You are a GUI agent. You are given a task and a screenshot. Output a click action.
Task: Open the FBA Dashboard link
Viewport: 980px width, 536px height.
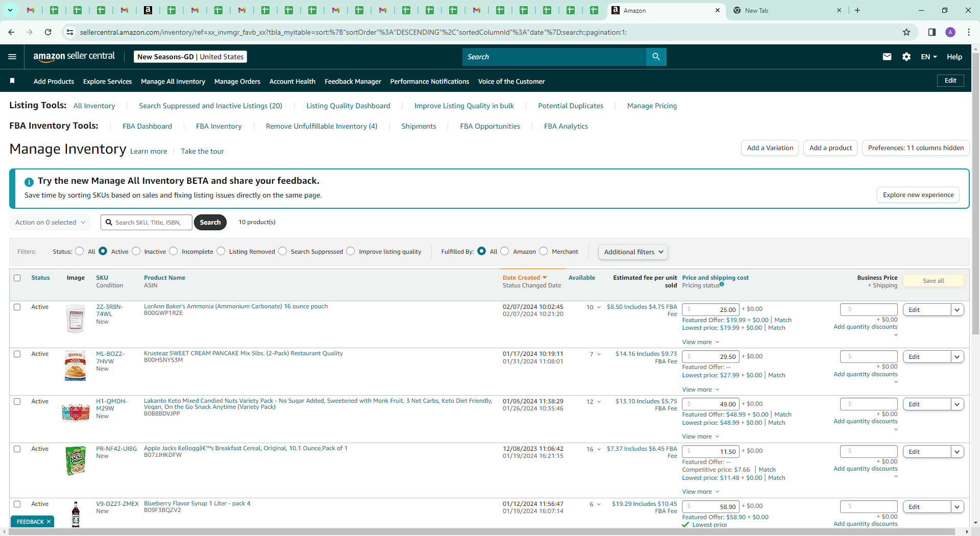click(x=147, y=126)
